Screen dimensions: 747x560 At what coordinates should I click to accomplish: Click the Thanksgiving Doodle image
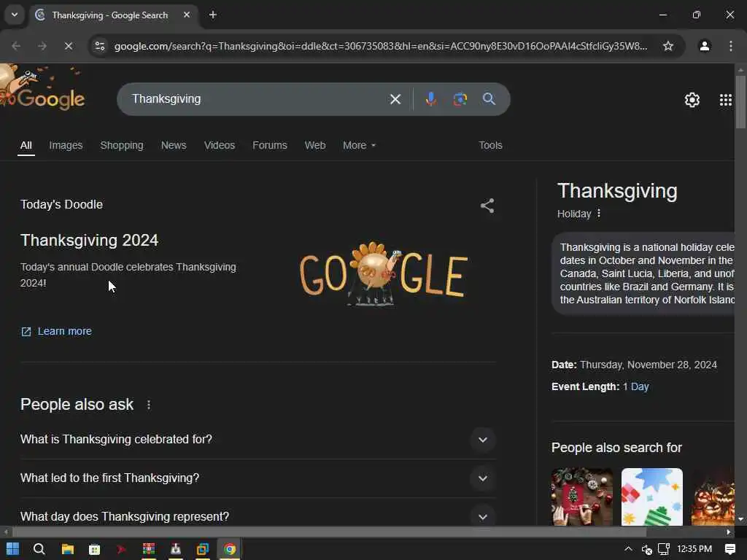pyautogui.click(x=384, y=273)
